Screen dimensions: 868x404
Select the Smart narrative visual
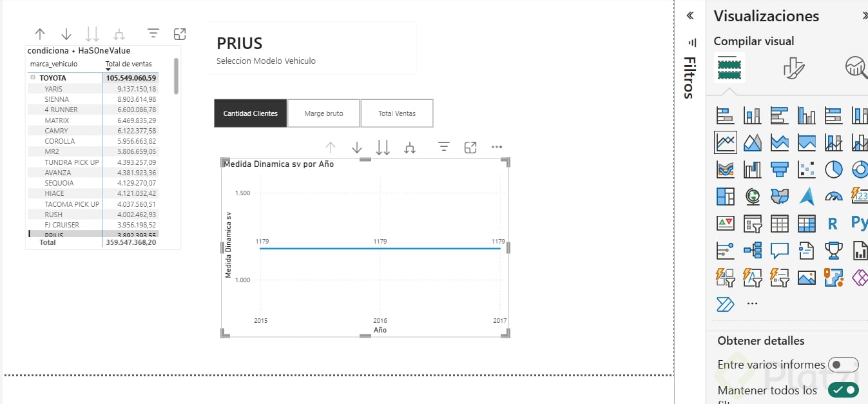[x=807, y=250]
